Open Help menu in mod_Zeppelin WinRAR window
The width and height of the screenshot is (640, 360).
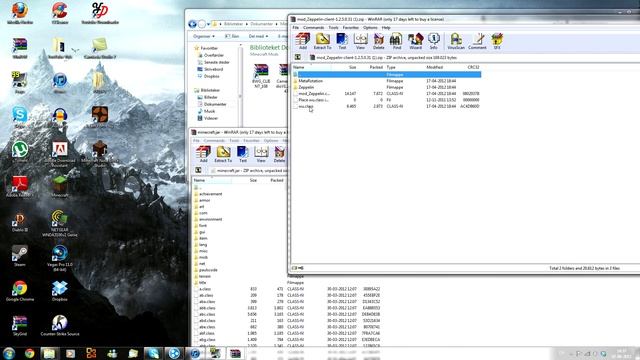[386, 28]
